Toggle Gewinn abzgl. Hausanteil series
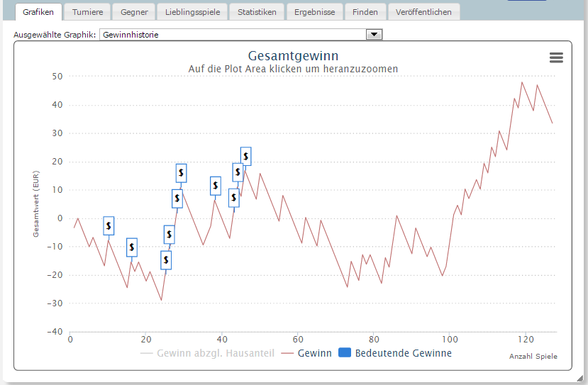588x385 pixels. click(207, 353)
